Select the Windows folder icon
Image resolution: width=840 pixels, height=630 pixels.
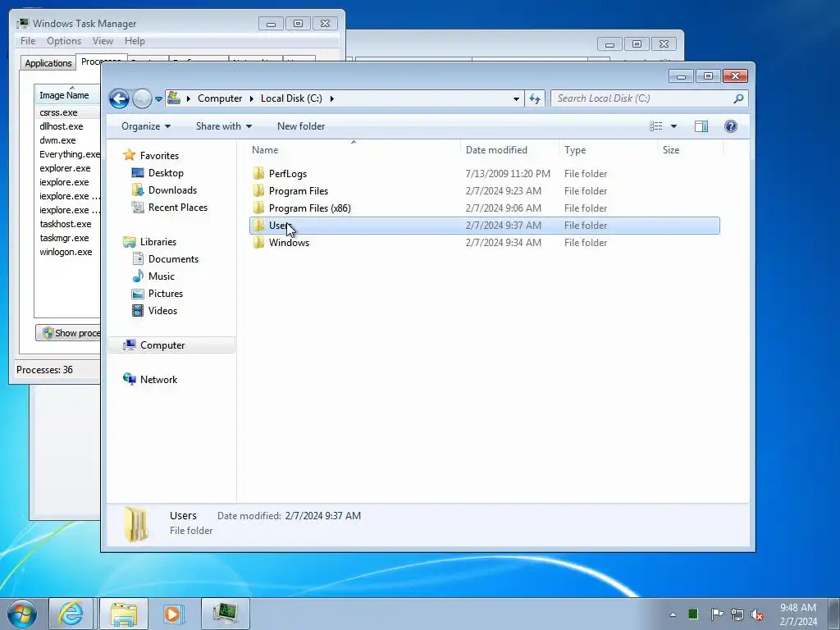click(258, 242)
